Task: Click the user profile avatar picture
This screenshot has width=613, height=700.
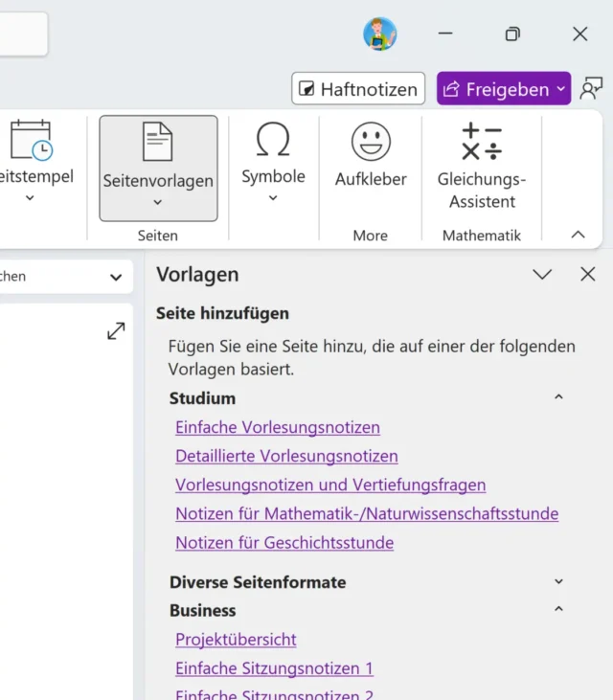Action: point(380,34)
